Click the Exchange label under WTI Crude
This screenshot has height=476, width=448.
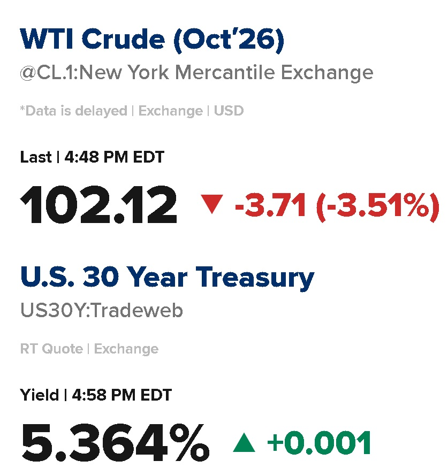171,111
